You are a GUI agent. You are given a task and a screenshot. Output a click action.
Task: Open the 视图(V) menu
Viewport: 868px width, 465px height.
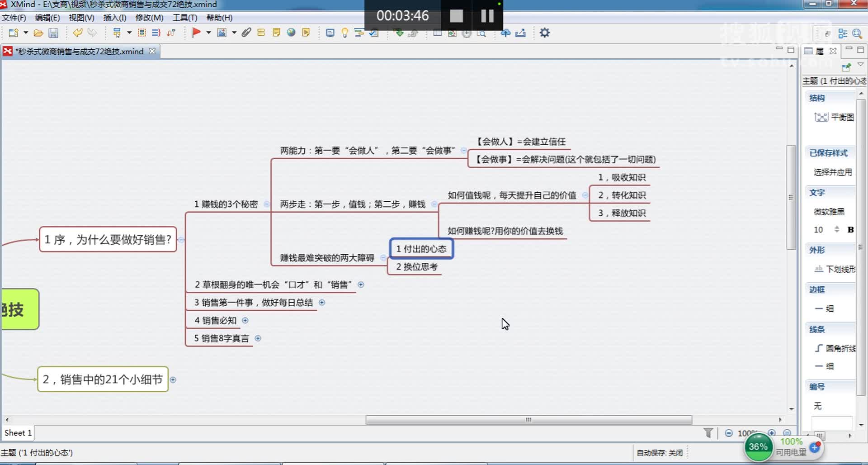click(x=81, y=18)
